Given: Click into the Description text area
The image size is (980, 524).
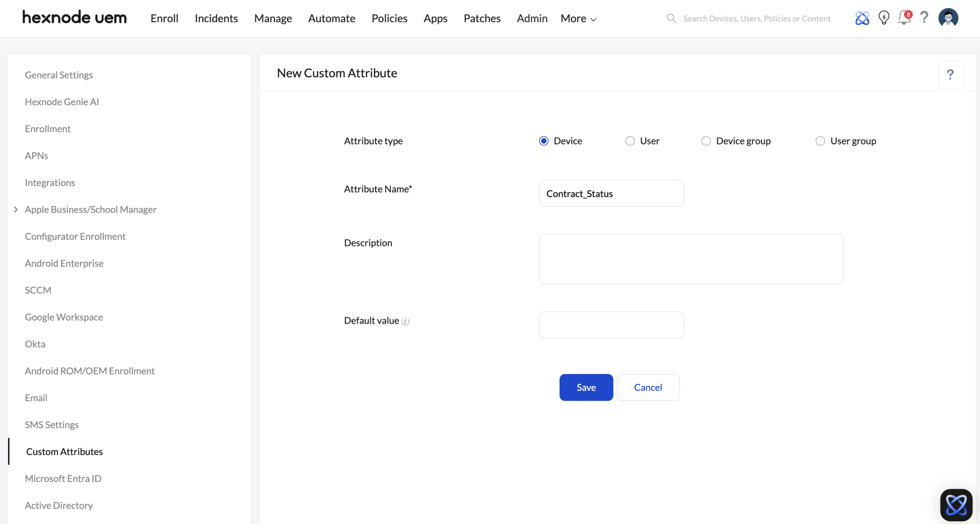Looking at the screenshot, I should coord(691,259).
